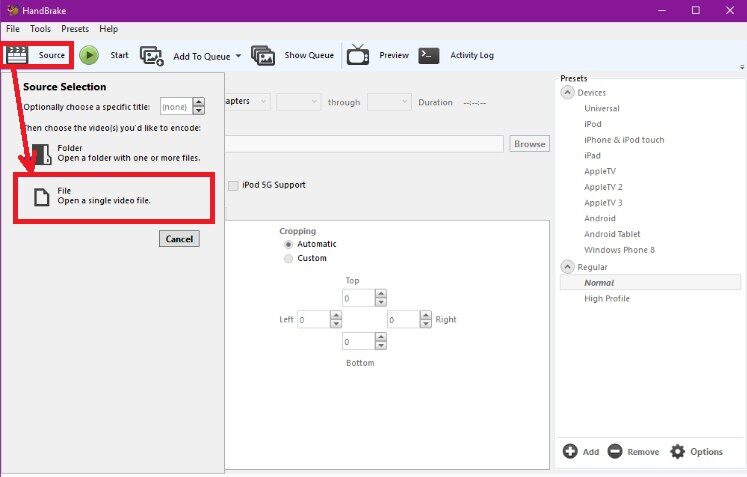The image size is (747, 477).
Task: Click the Top crop value field
Action: click(x=359, y=298)
